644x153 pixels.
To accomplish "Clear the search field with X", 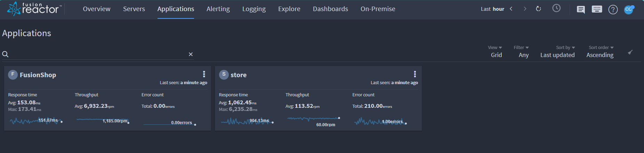I will 191,54.
